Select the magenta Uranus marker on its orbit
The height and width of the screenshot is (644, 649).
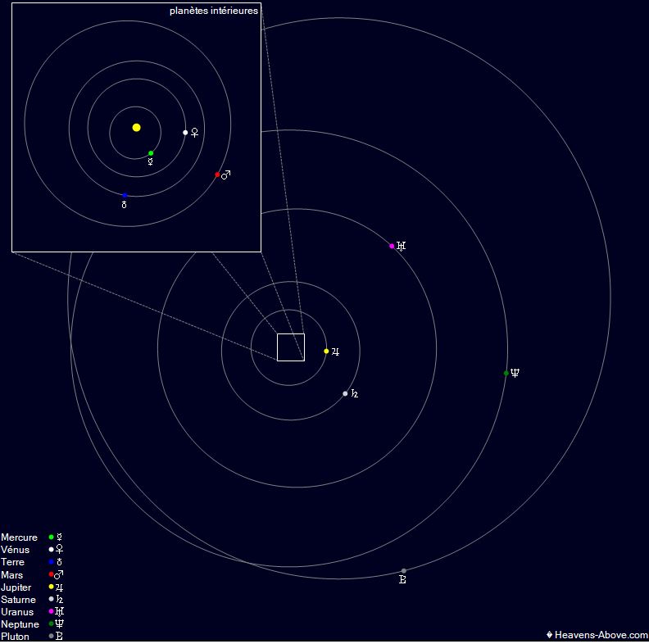[393, 246]
